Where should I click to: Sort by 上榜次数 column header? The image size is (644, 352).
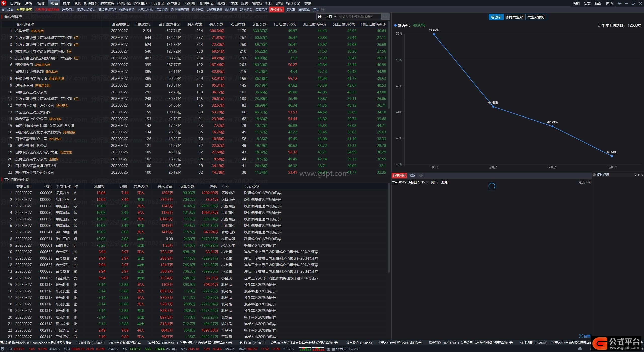(142, 24)
